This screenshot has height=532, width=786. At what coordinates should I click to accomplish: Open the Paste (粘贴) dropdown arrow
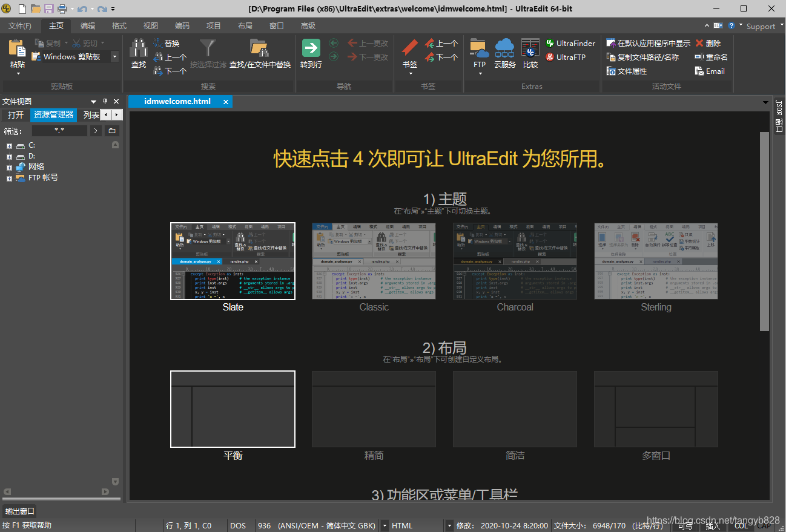tap(18, 73)
